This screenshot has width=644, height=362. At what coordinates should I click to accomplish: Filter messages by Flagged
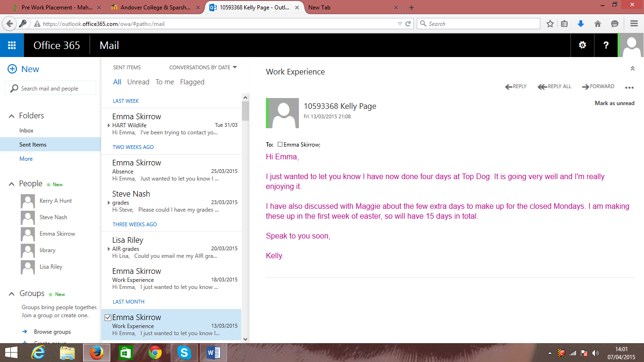pos(192,82)
